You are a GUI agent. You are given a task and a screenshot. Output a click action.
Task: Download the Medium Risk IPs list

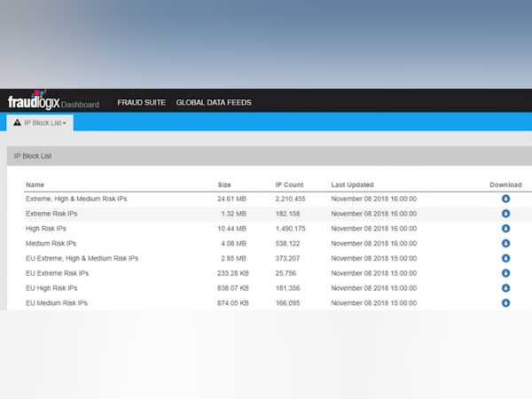click(505, 244)
